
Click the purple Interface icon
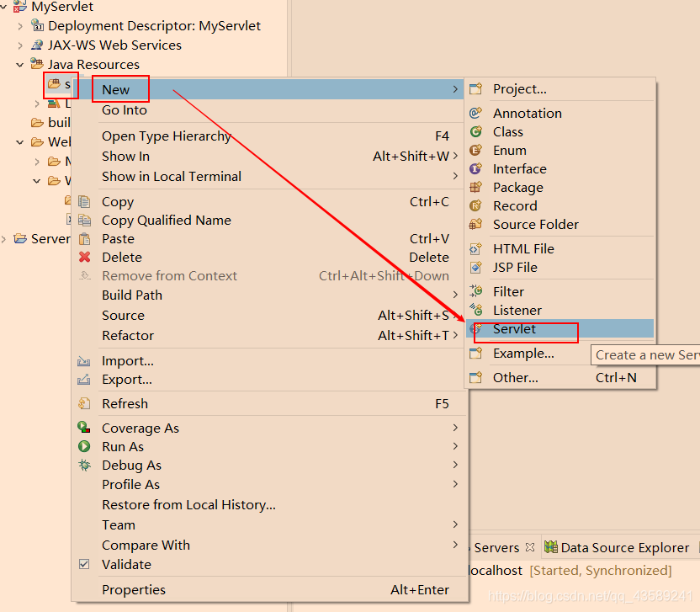476,169
